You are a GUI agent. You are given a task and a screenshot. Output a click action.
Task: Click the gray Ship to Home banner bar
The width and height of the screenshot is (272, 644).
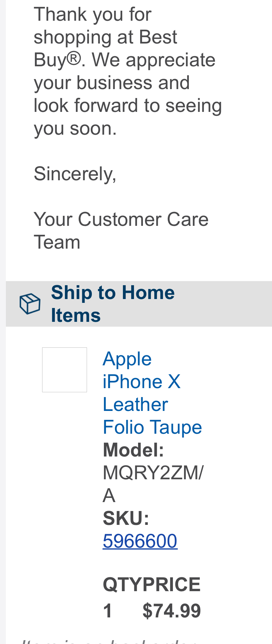139,304
